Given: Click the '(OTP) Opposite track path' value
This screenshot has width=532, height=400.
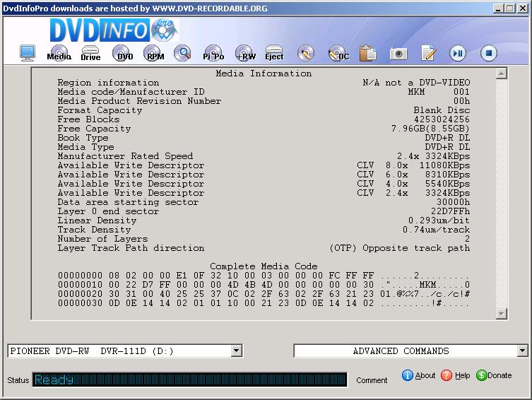Looking at the screenshot, I should 400,248.
